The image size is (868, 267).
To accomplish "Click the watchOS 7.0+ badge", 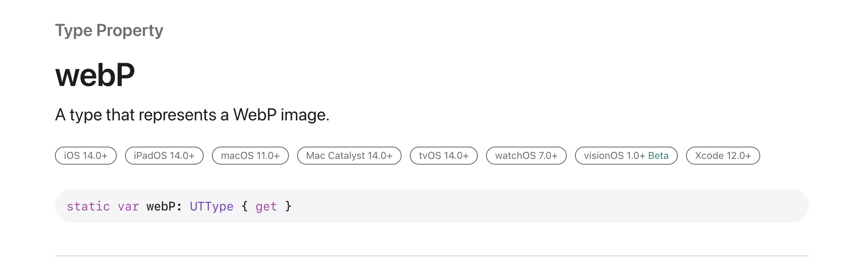I will (526, 156).
